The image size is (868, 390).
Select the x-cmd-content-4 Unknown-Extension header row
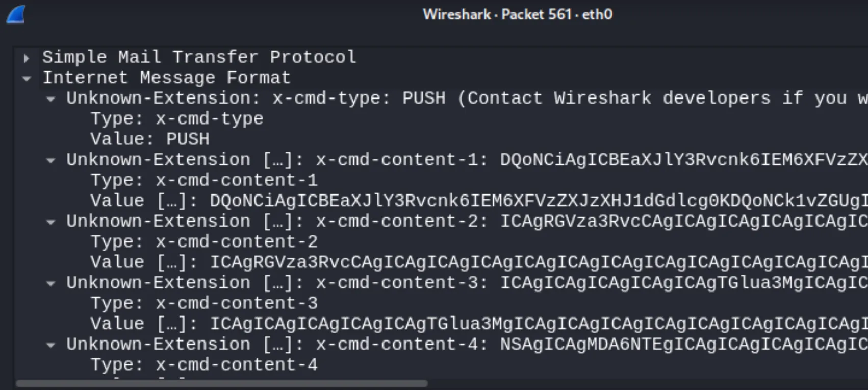pos(255,344)
